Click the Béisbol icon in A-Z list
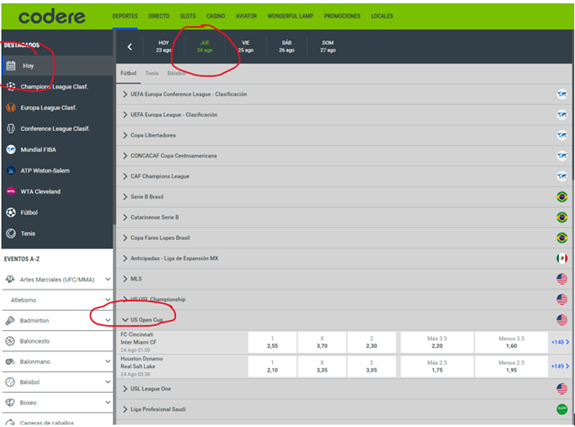 pos(10,382)
